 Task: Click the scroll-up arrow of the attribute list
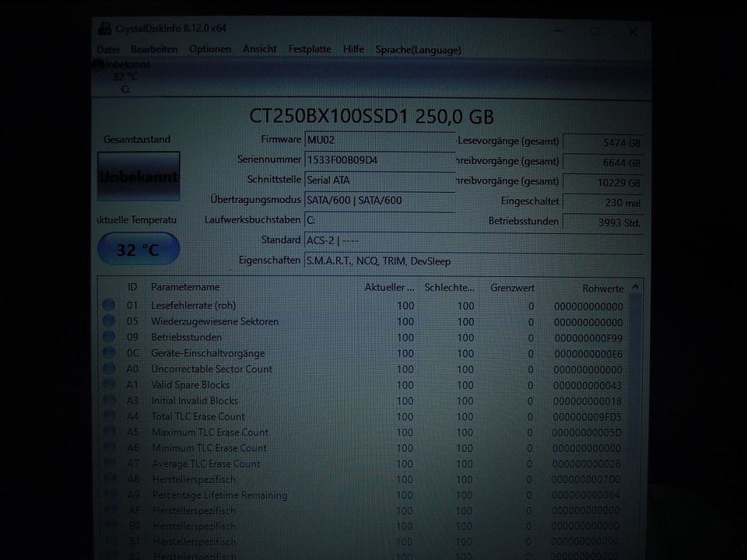pyautogui.click(x=635, y=287)
